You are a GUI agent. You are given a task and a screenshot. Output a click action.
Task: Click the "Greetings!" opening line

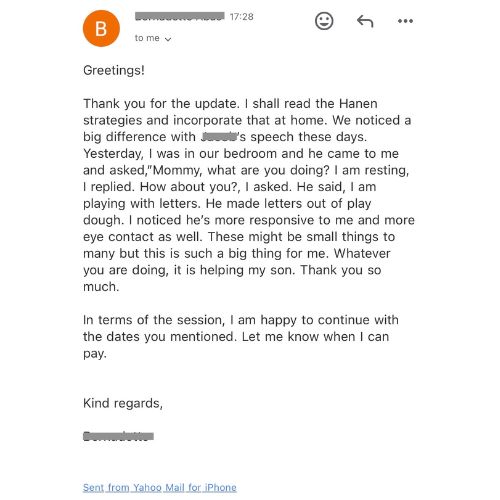click(x=114, y=70)
